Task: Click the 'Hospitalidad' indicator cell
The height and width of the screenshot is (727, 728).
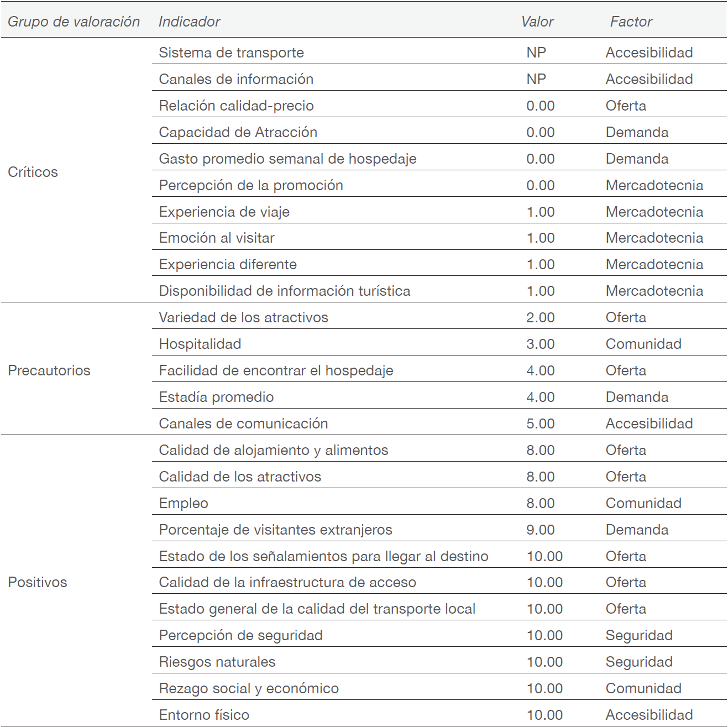Action: pyautogui.click(x=200, y=344)
